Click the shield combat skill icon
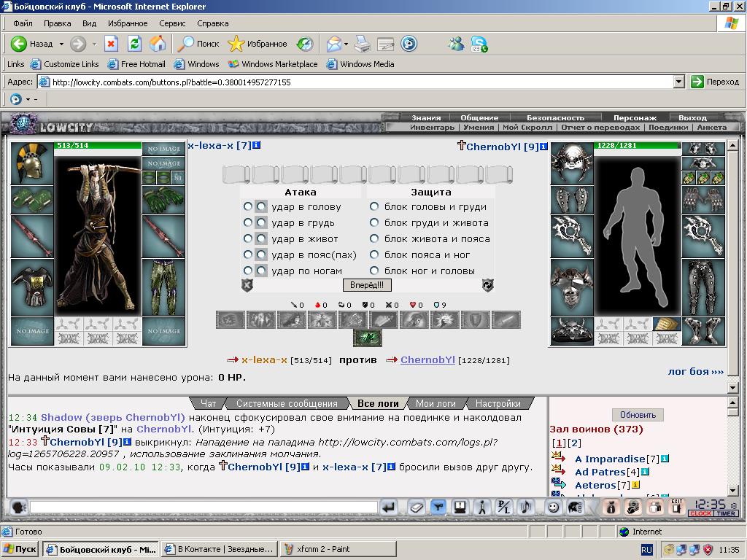 pos(476,320)
